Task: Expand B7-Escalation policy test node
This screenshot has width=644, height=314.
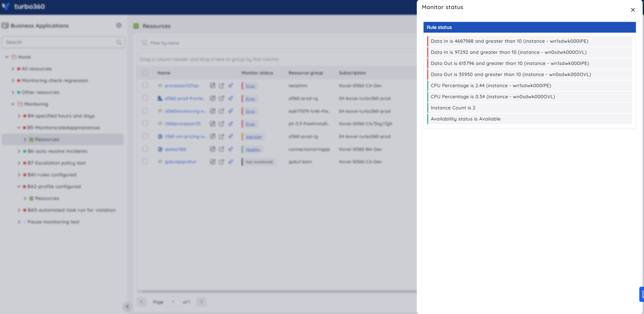Action: pyautogui.click(x=19, y=163)
